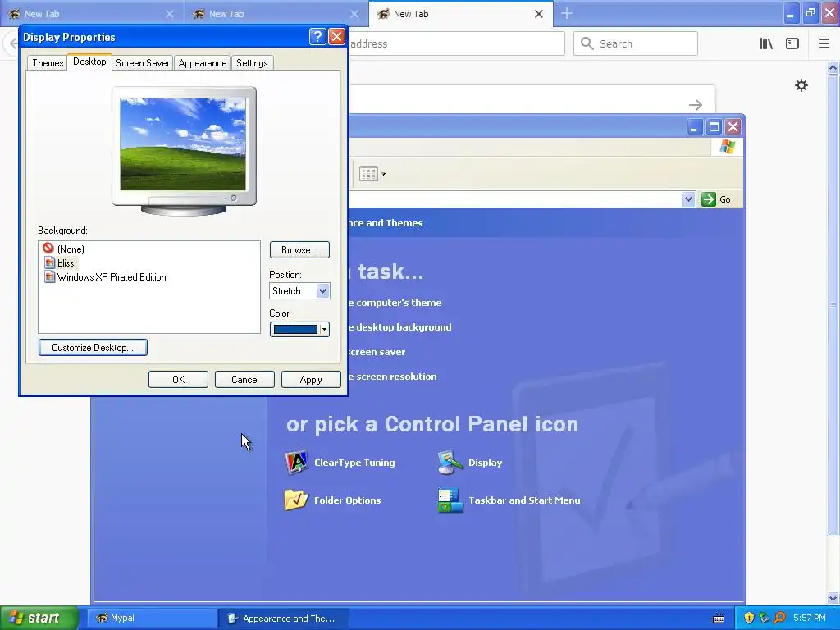Click the Views icon in Control Panel toolbar

(x=368, y=174)
